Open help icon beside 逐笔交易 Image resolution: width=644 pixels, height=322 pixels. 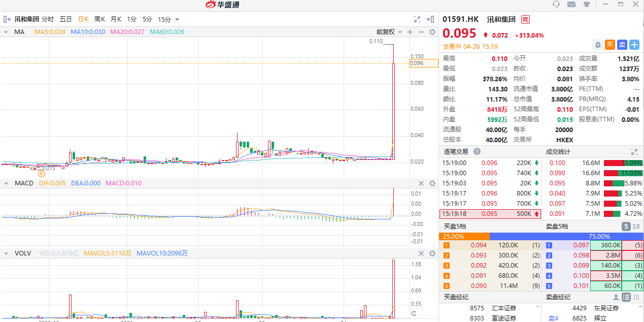tap(477, 151)
